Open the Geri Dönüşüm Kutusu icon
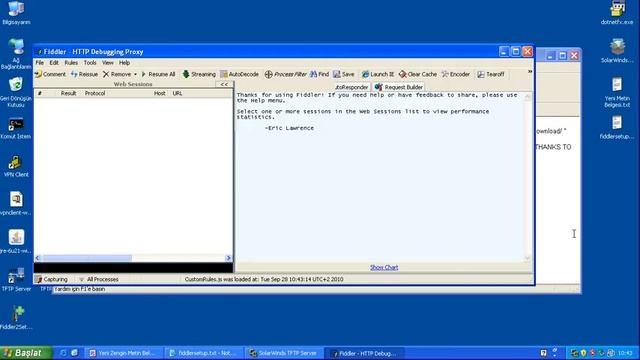The height and width of the screenshot is (360, 640). [16, 92]
